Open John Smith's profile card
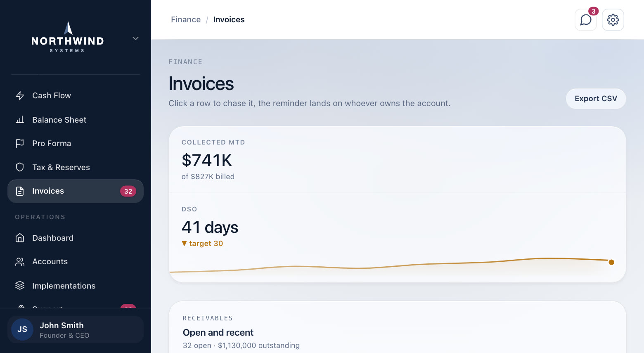 click(x=76, y=329)
